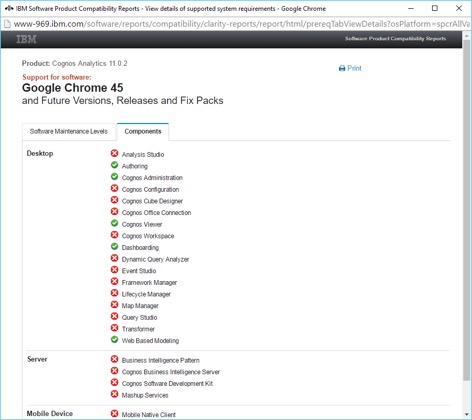Click green check icon beside Dashboarding
This screenshot has width=472, height=420.
click(114, 247)
